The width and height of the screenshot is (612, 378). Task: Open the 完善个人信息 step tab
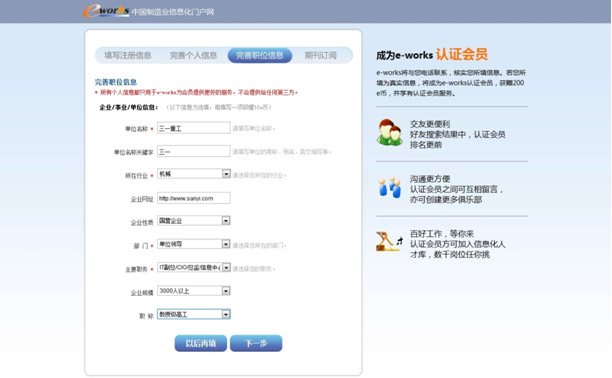[193, 55]
